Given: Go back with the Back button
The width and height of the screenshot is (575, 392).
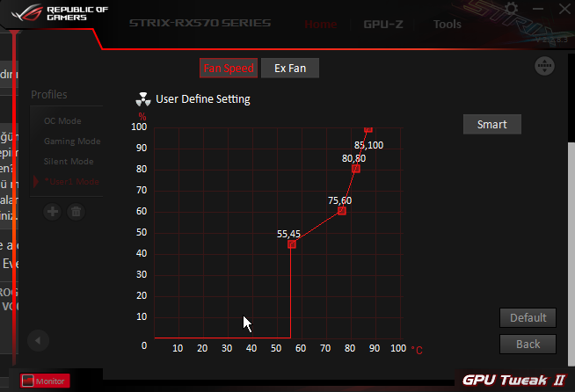Looking at the screenshot, I should (x=528, y=344).
